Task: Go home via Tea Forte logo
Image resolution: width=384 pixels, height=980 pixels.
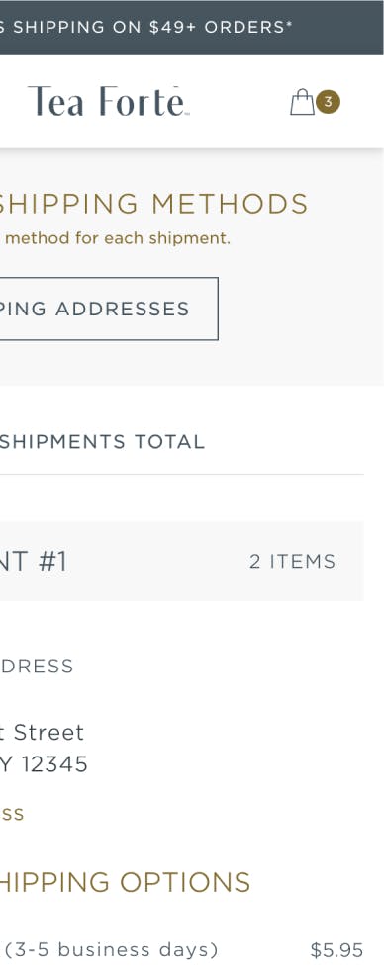Action: pyautogui.click(x=108, y=101)
